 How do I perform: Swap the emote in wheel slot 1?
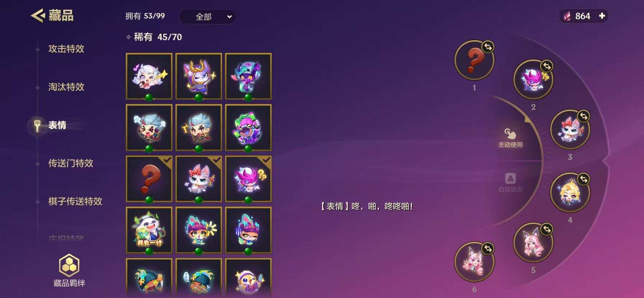(488, 47)
